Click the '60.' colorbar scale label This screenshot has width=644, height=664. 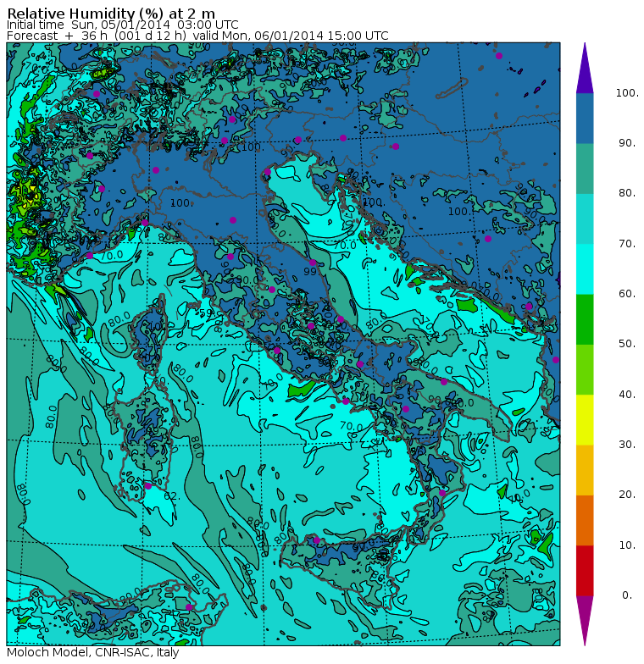pyautogui.click(x=627, y=294)
